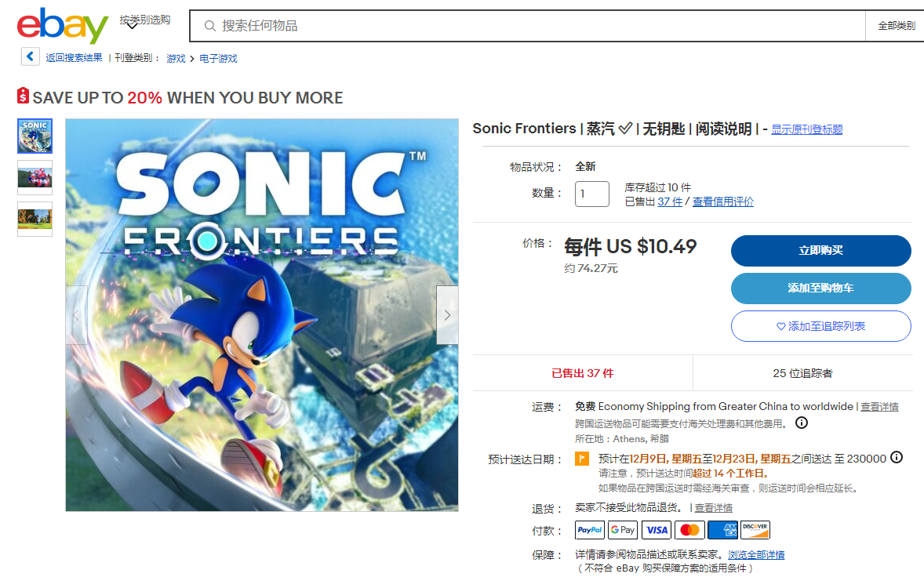Click the American Express card icon

722,530
